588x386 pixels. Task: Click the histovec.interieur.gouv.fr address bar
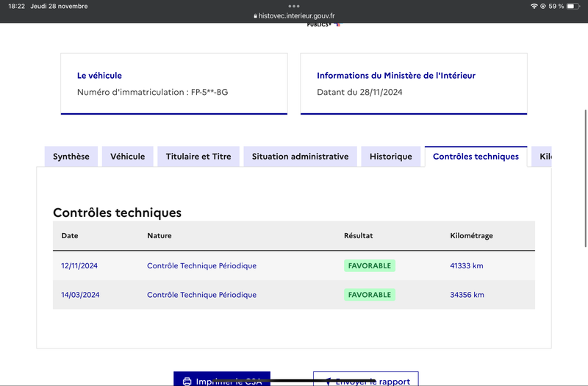(294, 15)
